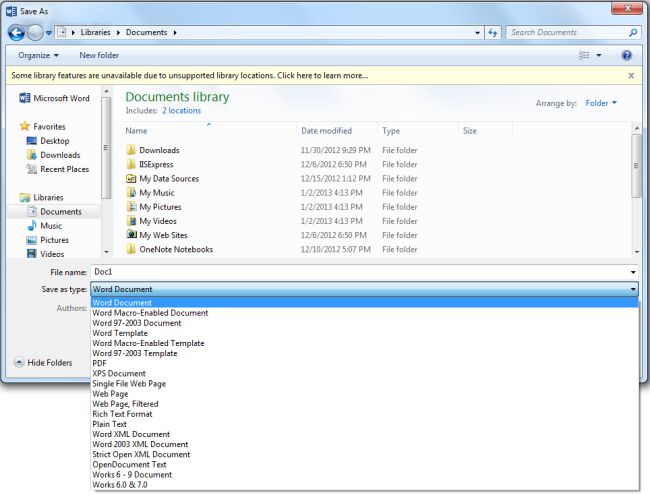Viewport: 650px width, 495px height.
Task: Choose Plain Text type
Action: pos(364,424)
